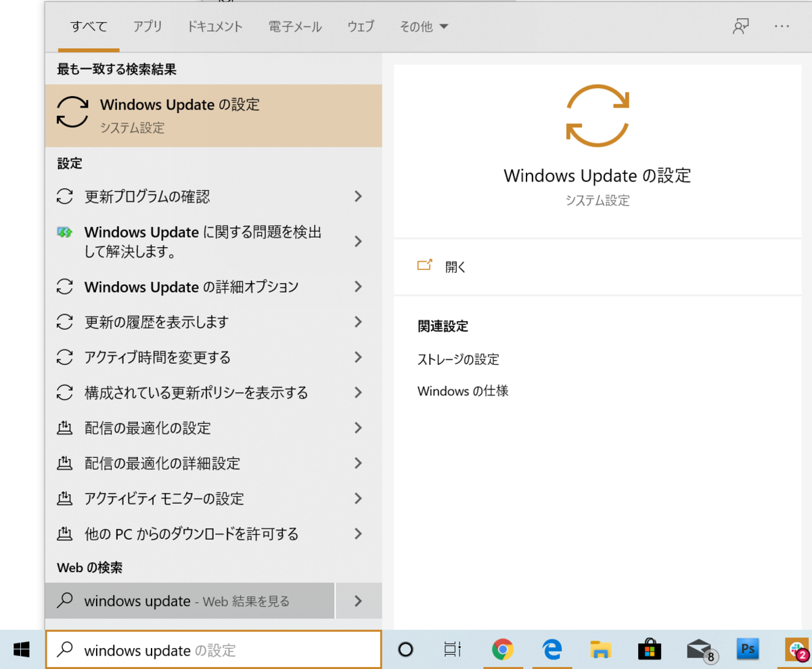The height and width of the screenshot is (669, 812).
Task: Open the その他 dropdown
Action: [424, 26]
